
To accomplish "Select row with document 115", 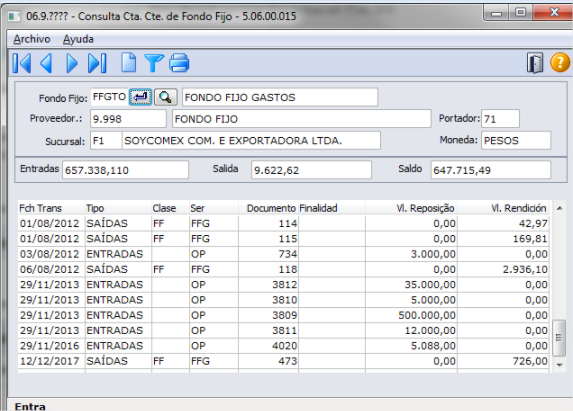I will tap(283, 239).
